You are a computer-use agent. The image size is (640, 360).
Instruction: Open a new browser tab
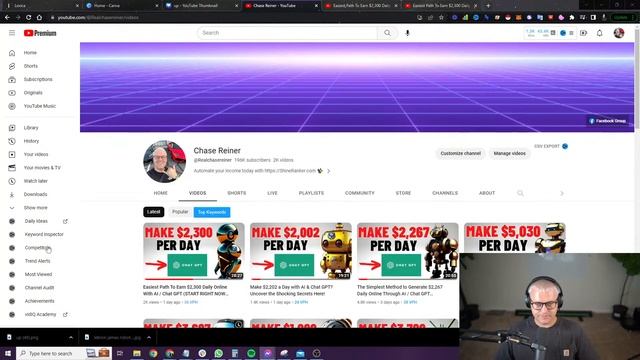tap(488, 6)
